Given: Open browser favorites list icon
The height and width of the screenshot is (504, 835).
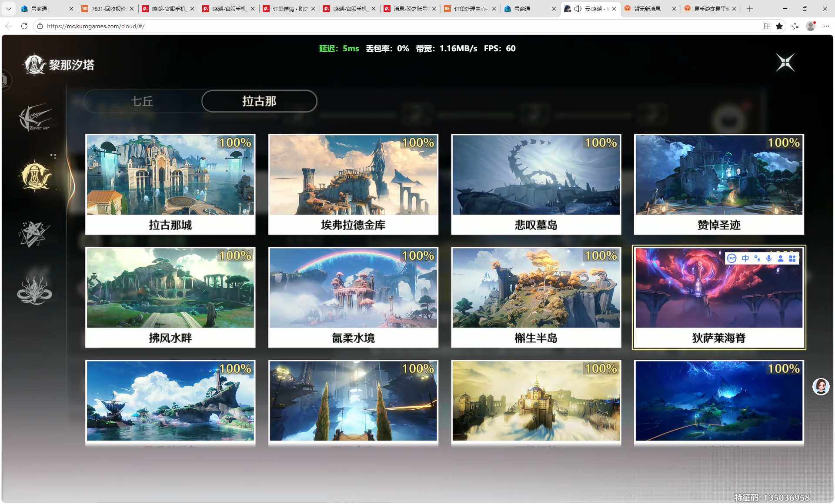Looking at the screenshot, I should [x=795, y=26].
